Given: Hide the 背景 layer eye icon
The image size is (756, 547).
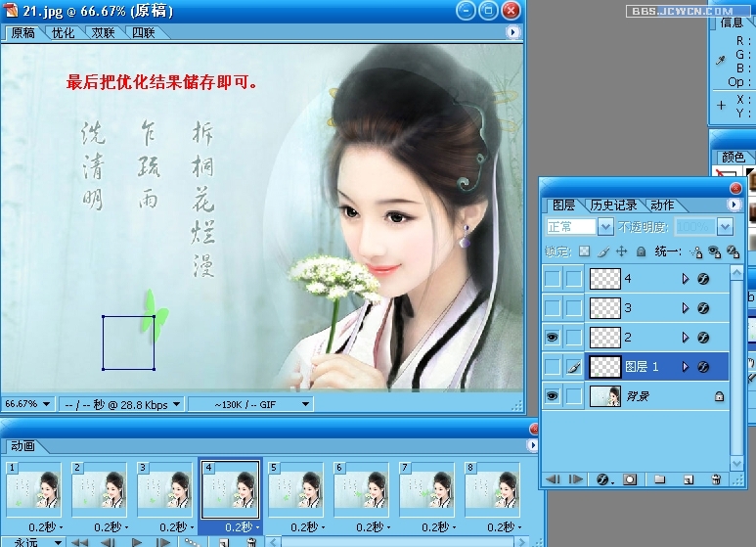Looking at the screenshot, I should tap(553, 396).
